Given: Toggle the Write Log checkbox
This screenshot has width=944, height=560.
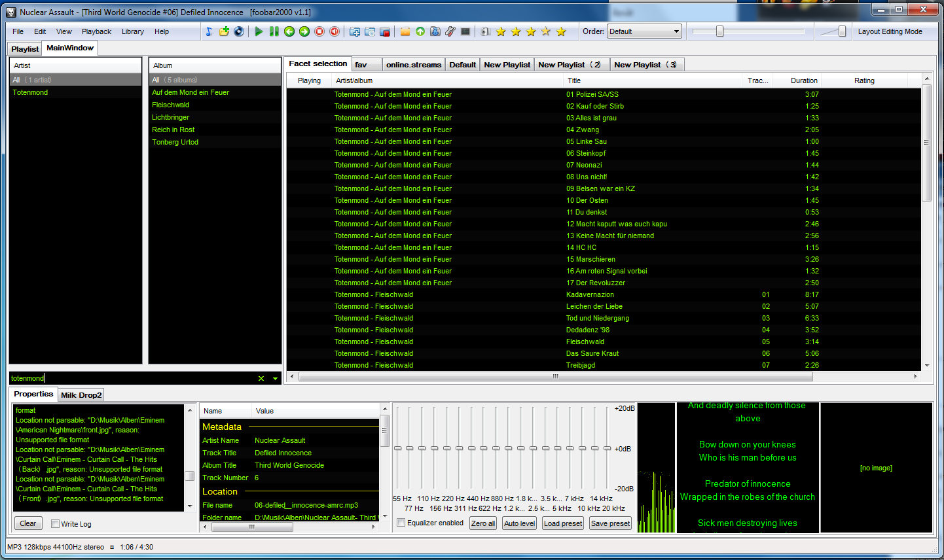Looking at the screenshot, I should [x=56, y=524].
